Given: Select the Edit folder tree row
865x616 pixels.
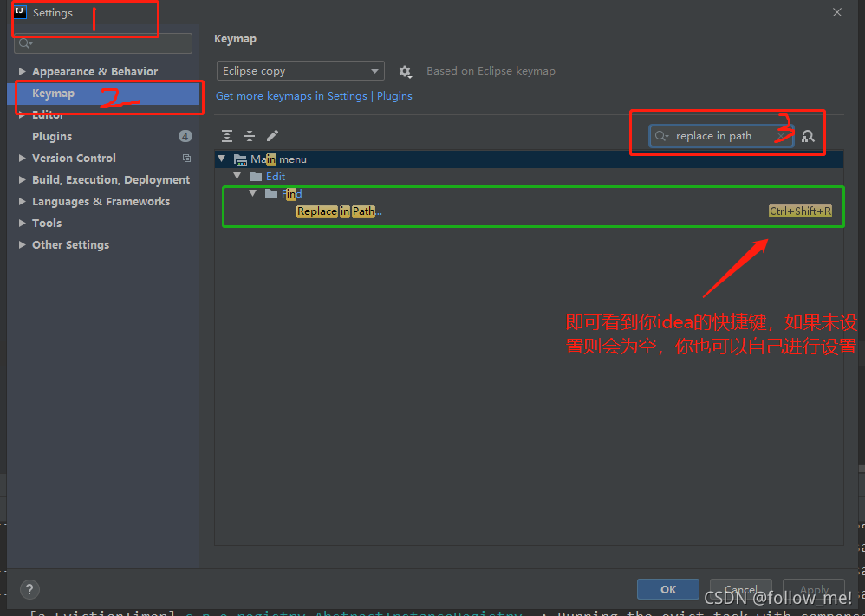Looking at the screenshot, I should 530,177.
